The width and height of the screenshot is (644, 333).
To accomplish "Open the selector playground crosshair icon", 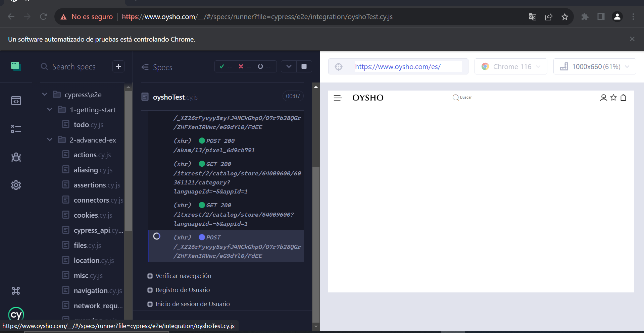I will pyautogui.click(x=339, y=66).
